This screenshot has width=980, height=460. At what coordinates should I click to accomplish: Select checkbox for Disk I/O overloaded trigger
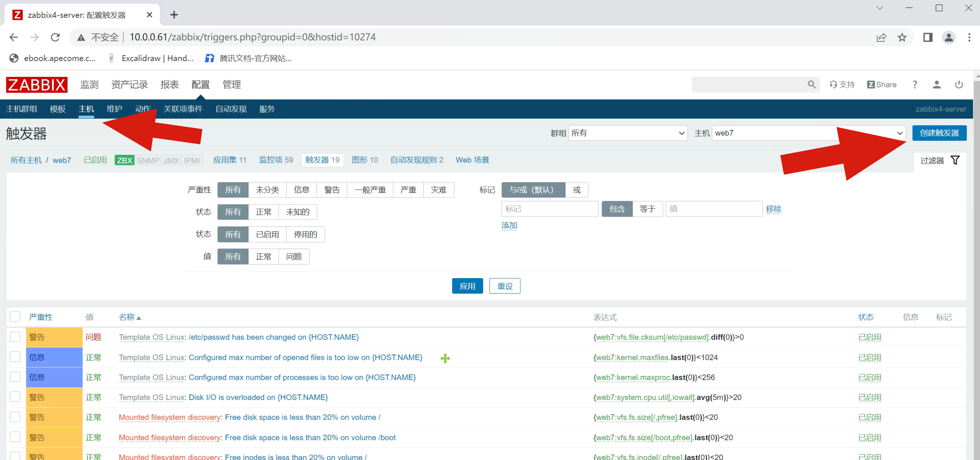pyautogui.click(x=15, y=397)
